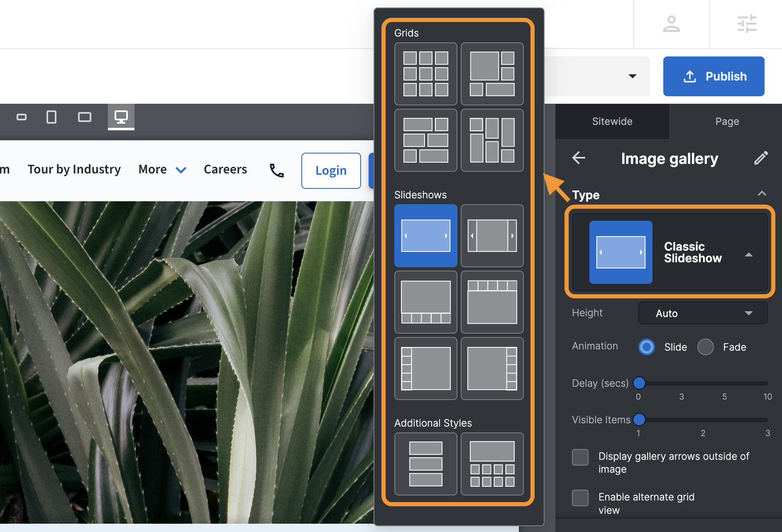
Task: Select the Slide animation option
Action: coord(646,347)
